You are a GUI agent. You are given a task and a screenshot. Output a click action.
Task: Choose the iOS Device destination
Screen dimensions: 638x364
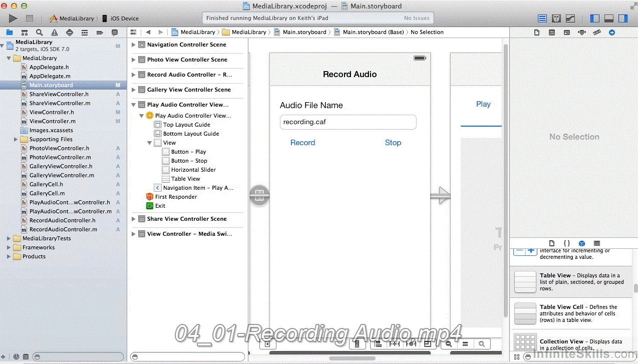coord(120,19)
